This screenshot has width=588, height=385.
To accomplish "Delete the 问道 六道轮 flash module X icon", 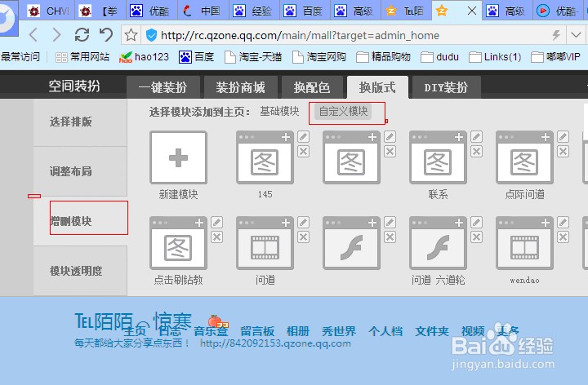I will click(477, 237).
